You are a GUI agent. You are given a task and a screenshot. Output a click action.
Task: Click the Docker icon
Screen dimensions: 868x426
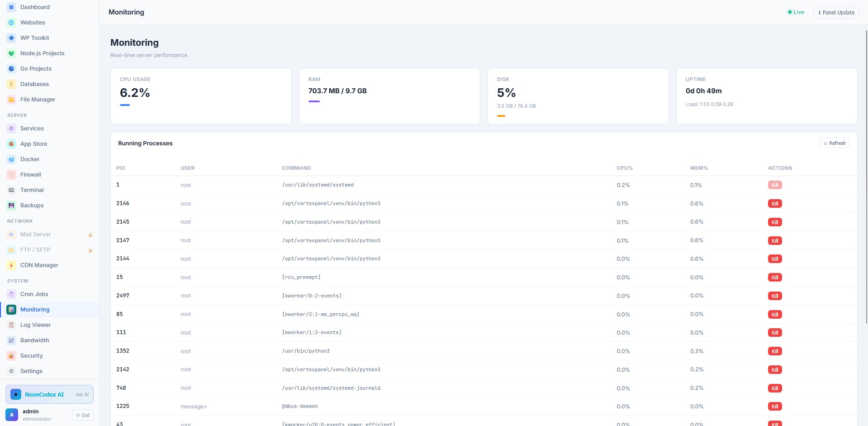[x=11, y=159]
